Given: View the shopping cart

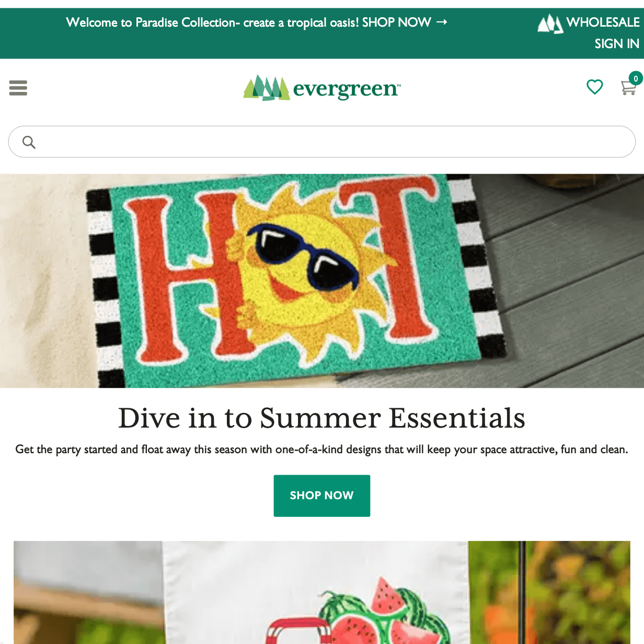Looking at the screenshot, I should 628,88.
